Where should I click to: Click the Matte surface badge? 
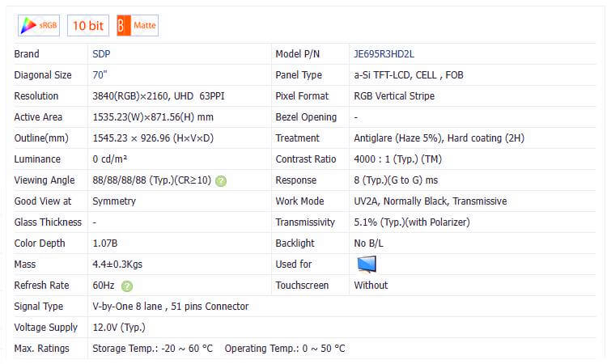137,25
